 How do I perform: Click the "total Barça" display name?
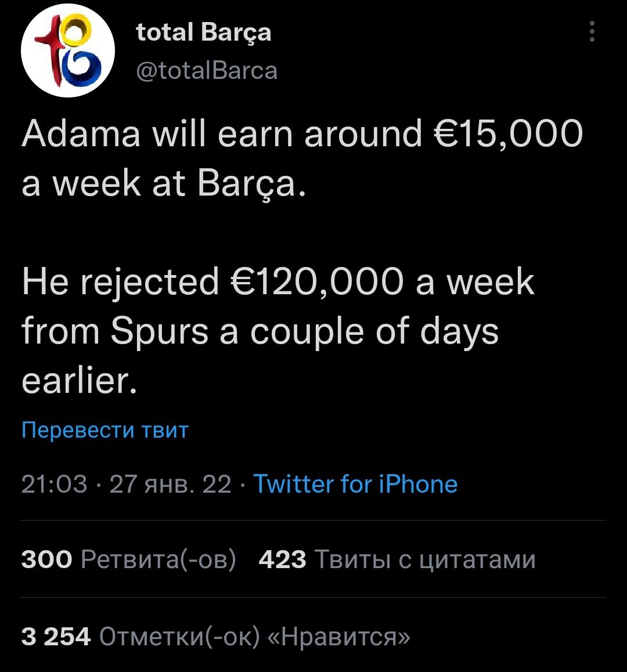pos(203,32)
